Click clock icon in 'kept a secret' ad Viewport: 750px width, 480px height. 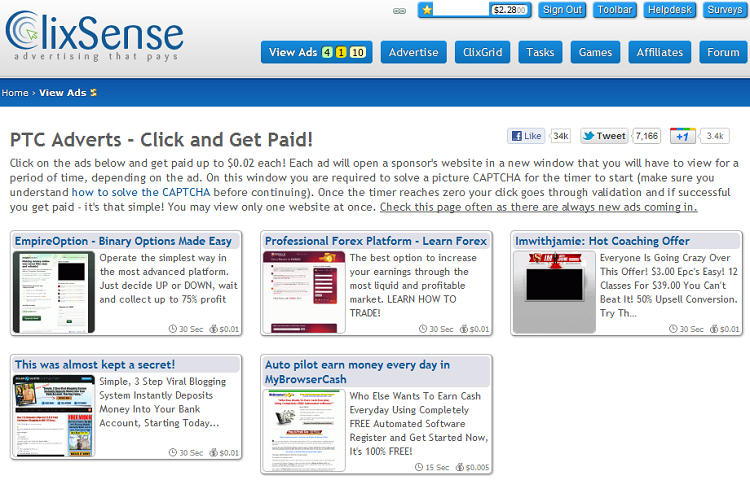point(173,452)
